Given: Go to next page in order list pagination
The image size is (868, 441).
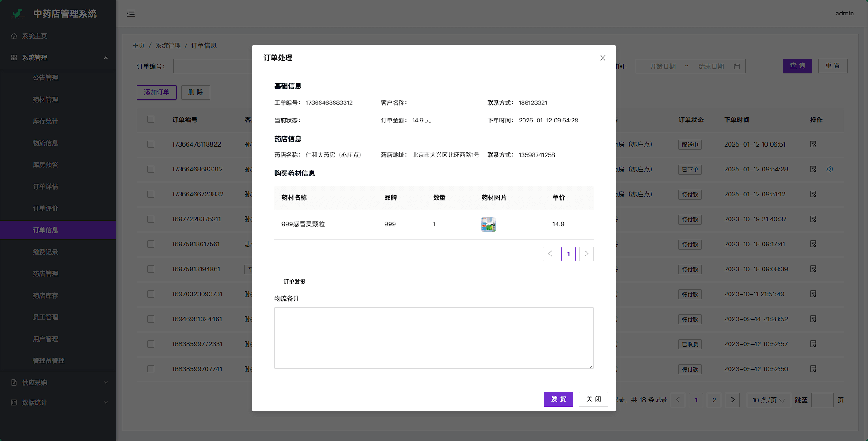Looking at the screenshot, I should pos(732,400).
